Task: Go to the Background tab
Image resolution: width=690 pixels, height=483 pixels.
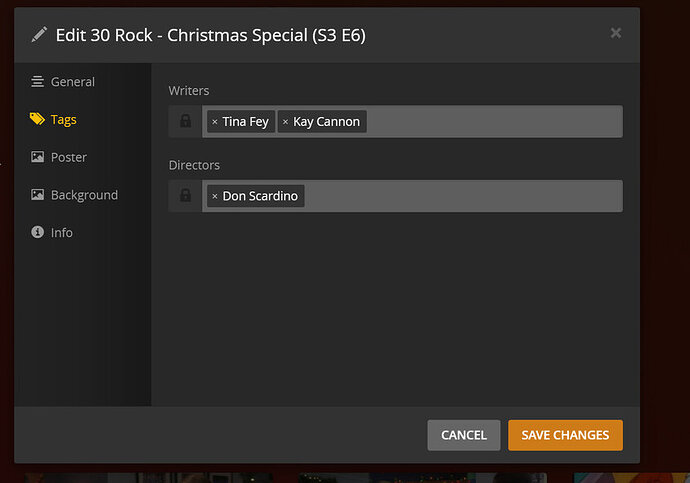Action: pyautogui.click(x=84, y=195)
